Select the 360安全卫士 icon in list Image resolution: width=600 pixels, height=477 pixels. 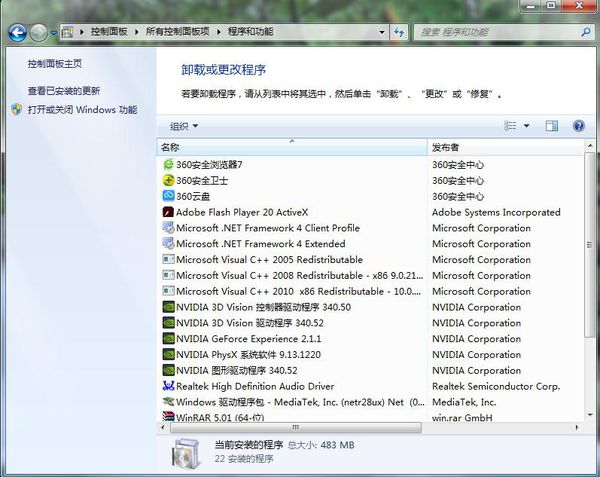tap(168, 181)
